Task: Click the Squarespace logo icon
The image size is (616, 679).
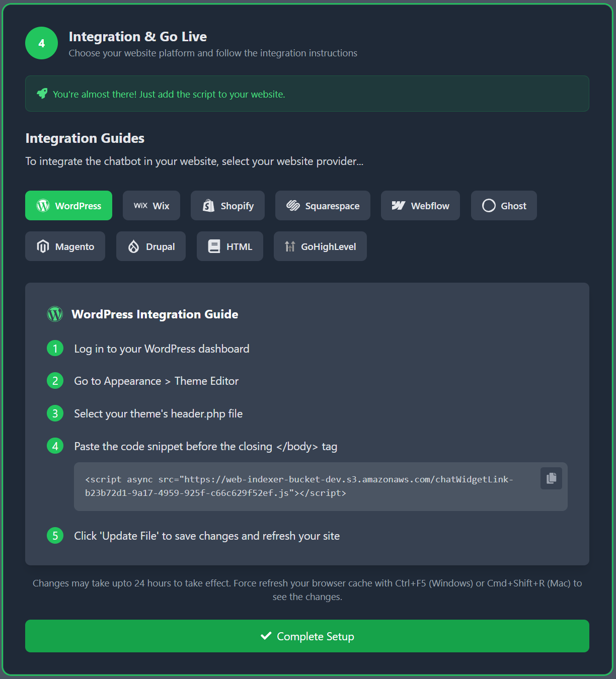Action: pos(293,205)
